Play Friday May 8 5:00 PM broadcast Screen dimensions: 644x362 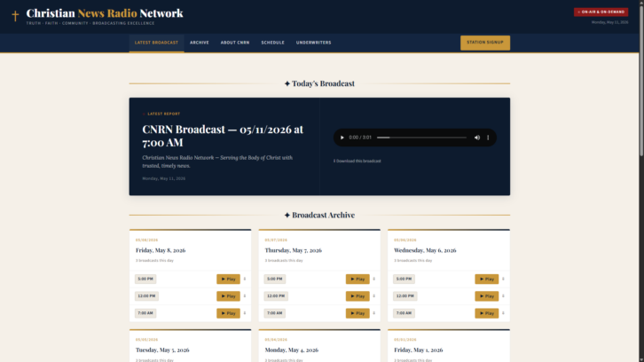(228, 279)
